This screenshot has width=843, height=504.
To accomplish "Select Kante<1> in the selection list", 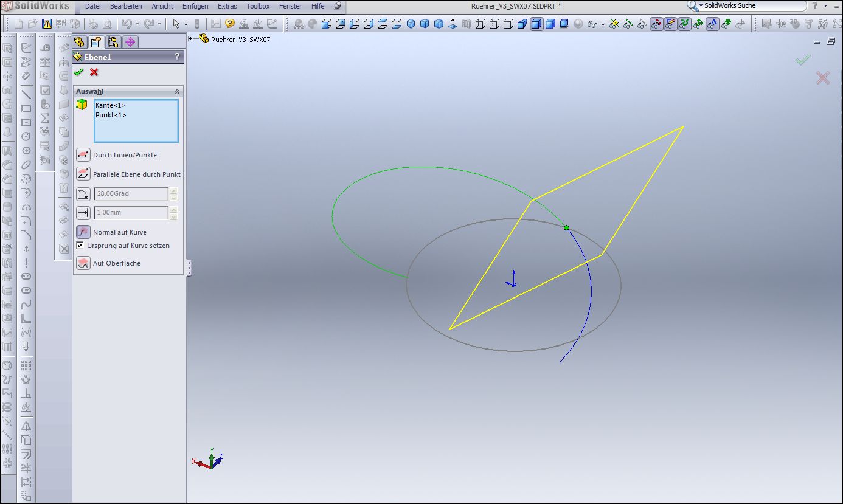I will tap(110, 105).
